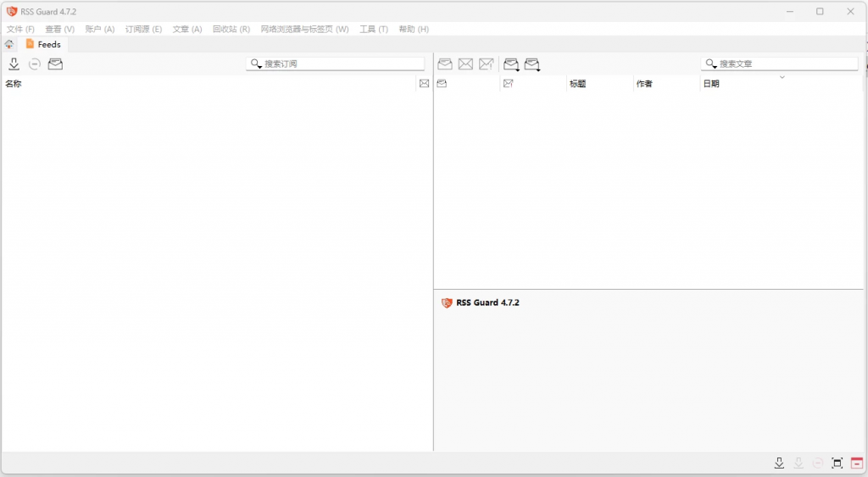Open the 账户 (A) menu

click(100, 29)
